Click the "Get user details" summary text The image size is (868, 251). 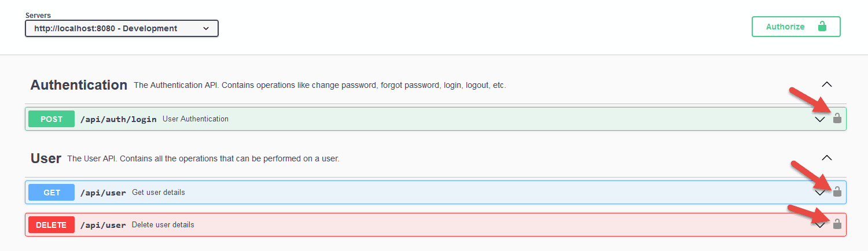point(159,192)
